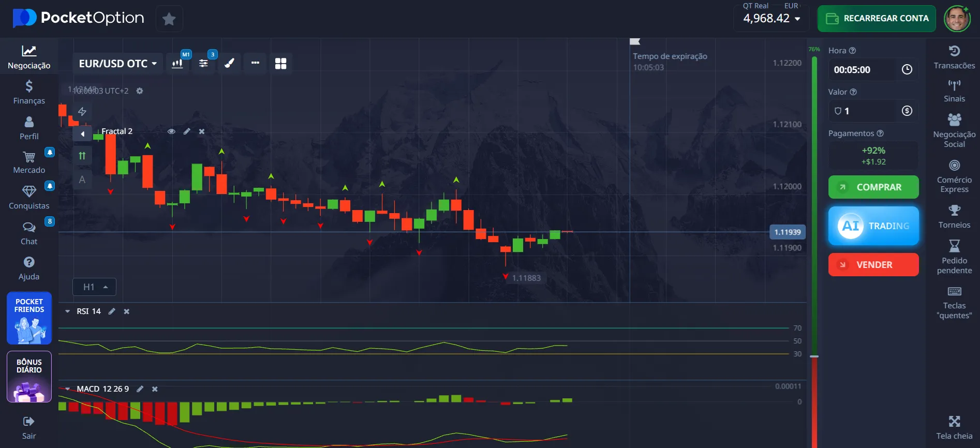Screen dimensions: 980x448
Task: Click the expiration time flag marker
Action: coord(635,41)
